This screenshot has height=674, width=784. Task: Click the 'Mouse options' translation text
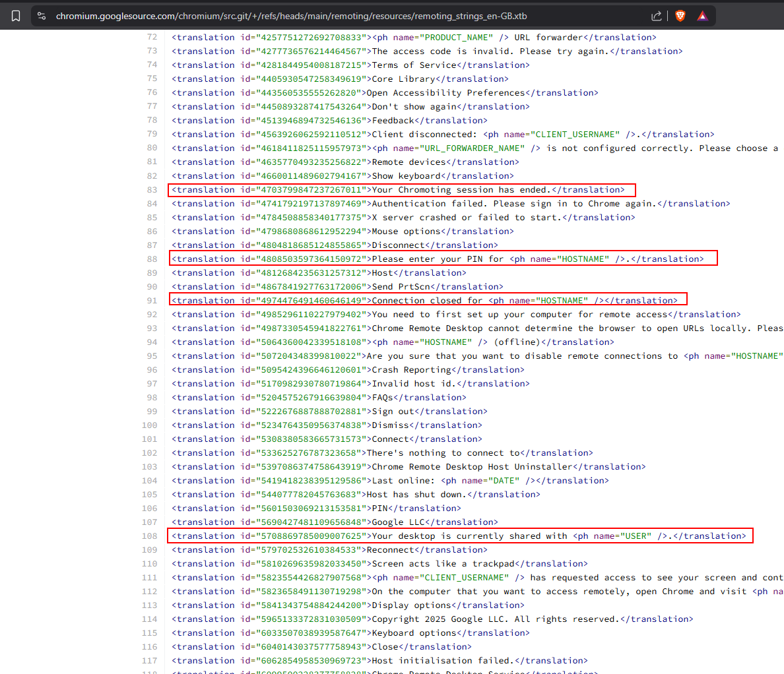coord(406,231)
